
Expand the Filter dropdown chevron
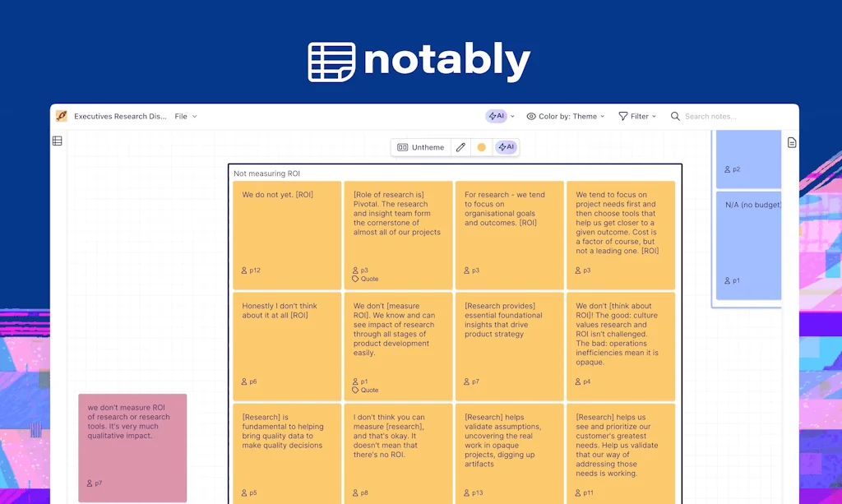(x=655, y=117)
